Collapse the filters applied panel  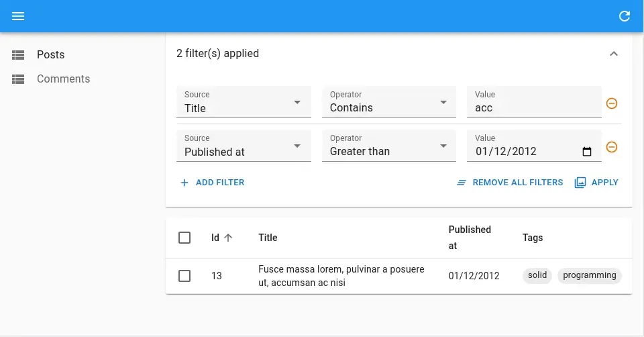pos(613,54)
